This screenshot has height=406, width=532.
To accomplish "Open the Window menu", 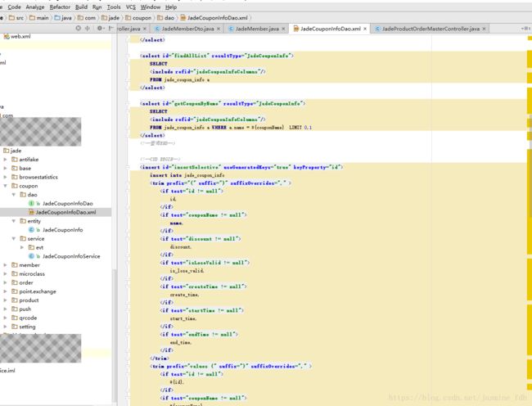I will coord(151,7).
